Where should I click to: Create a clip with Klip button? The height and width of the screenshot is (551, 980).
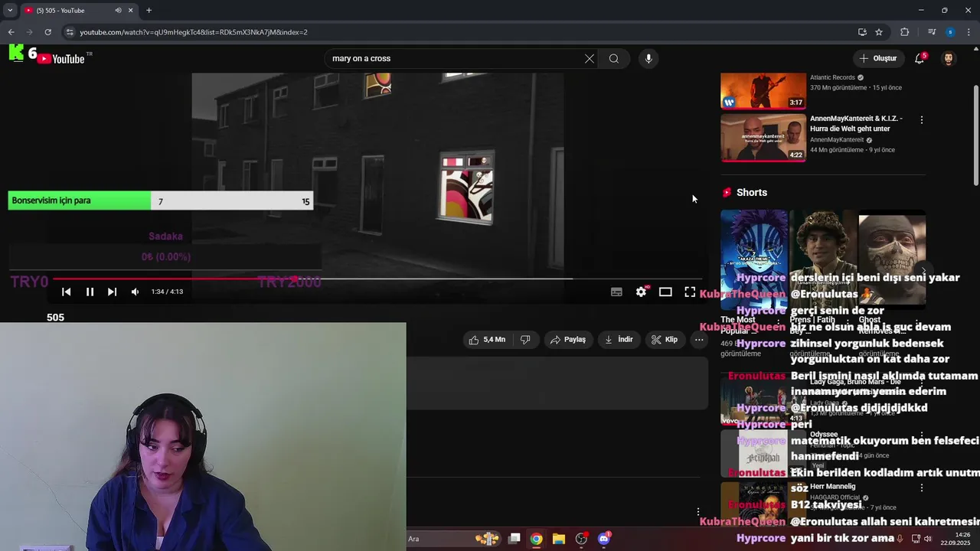(665, 340)
